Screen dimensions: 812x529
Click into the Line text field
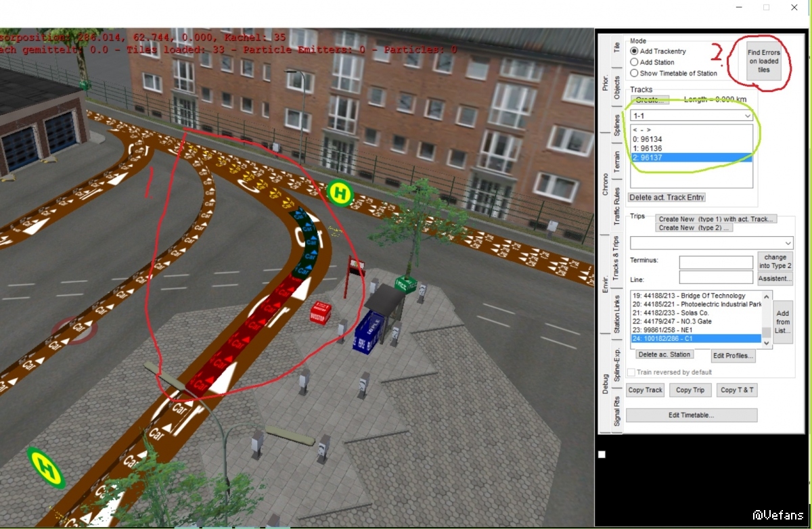point(716,277)
